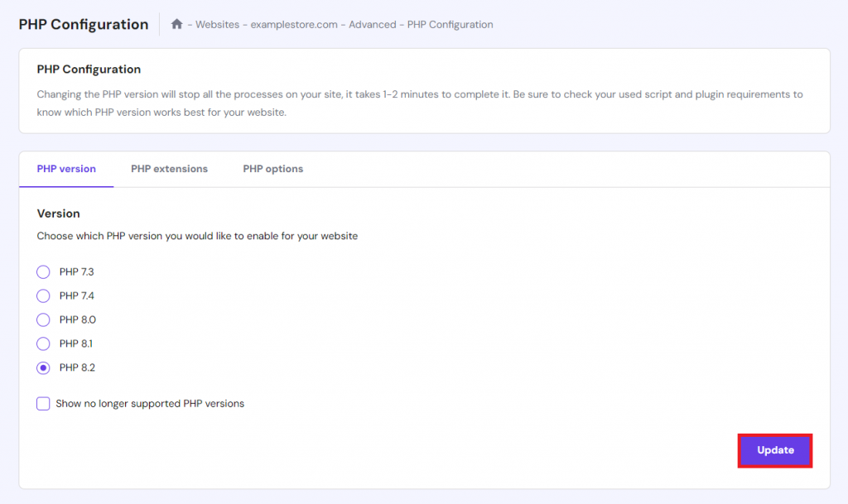This screenshot has width=848, height=504.
Task: Enable showing no longer supported PHP versions
Action: pos(43,403)
